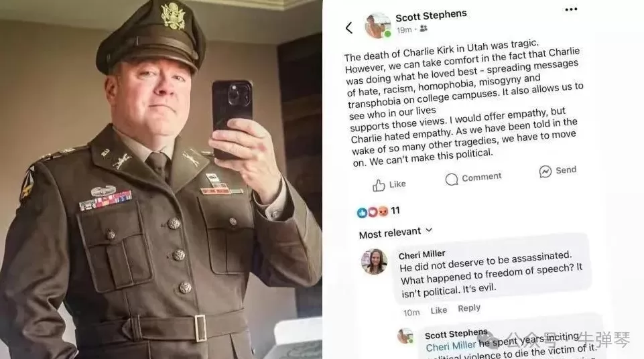View the 11 reactions count

point(395,210)
